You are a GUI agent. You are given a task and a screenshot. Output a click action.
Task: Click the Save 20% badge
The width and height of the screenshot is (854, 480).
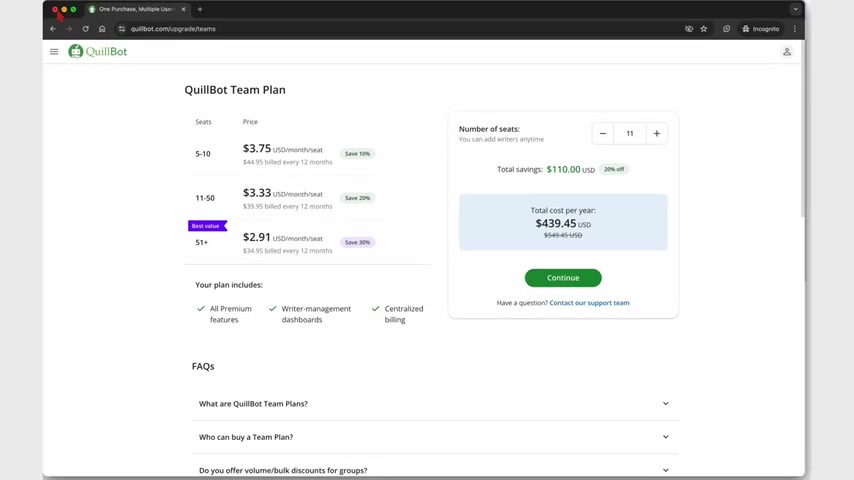(x=357, y=198)
